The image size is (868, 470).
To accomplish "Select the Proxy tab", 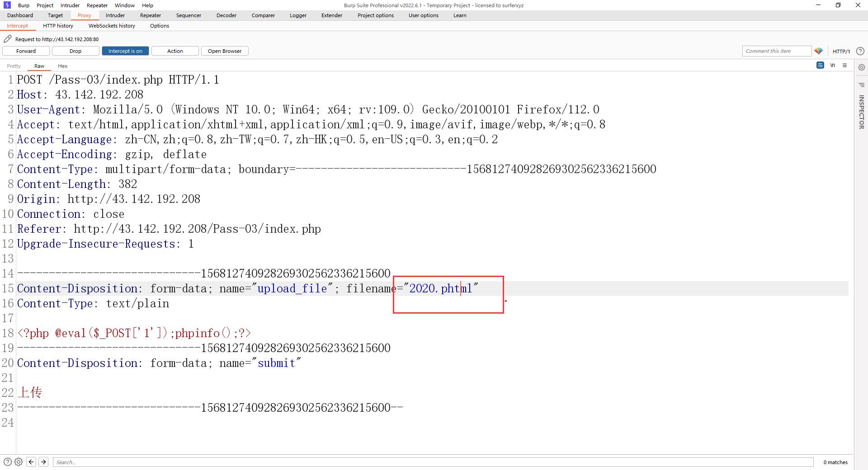I will [x=85, y=15].
